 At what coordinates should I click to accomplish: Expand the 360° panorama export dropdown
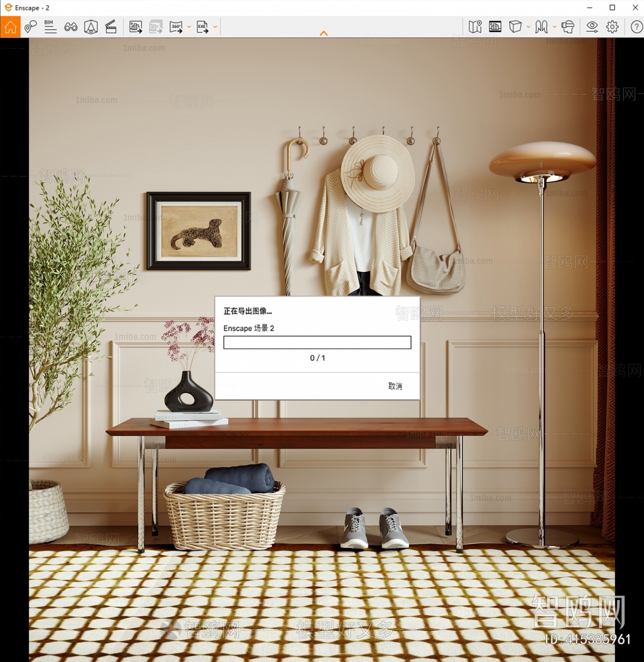(189, 27)
